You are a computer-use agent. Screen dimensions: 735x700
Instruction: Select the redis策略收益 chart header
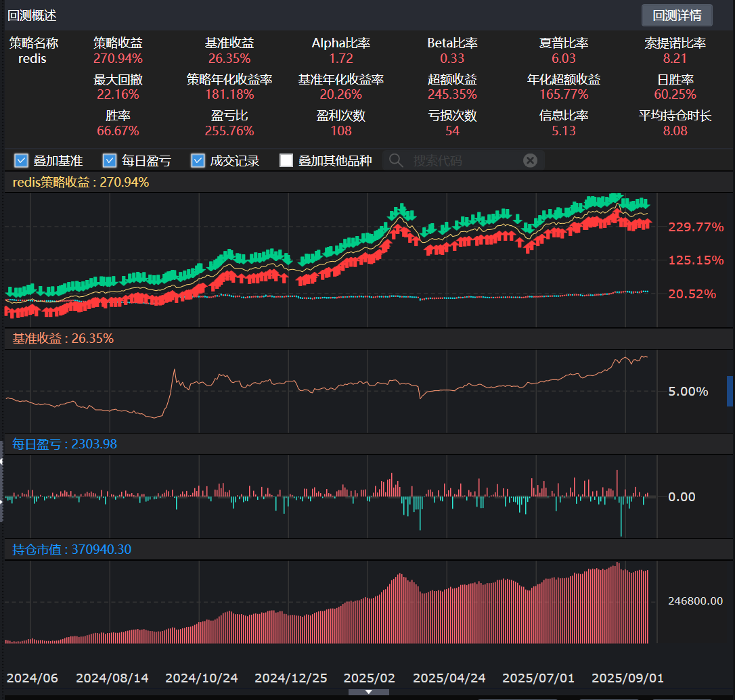(81, 182)
